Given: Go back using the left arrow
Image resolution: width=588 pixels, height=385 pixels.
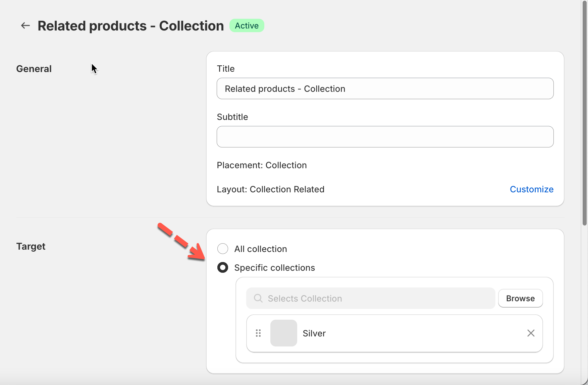Looking at the screenshot, I should (25, 25).
